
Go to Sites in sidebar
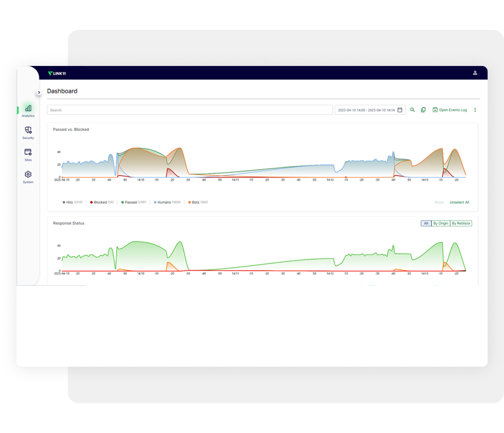click(28, 154)
